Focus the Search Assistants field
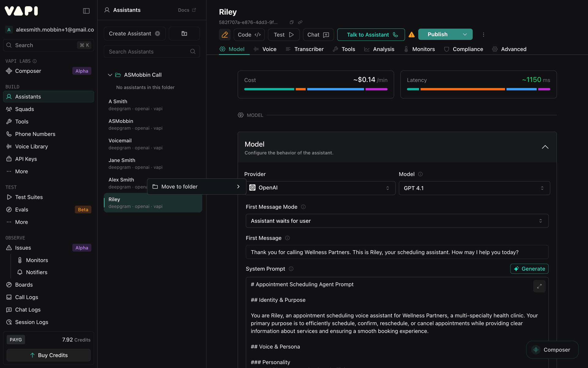Screen dimensions: 588x368 (x=152, y=52)
